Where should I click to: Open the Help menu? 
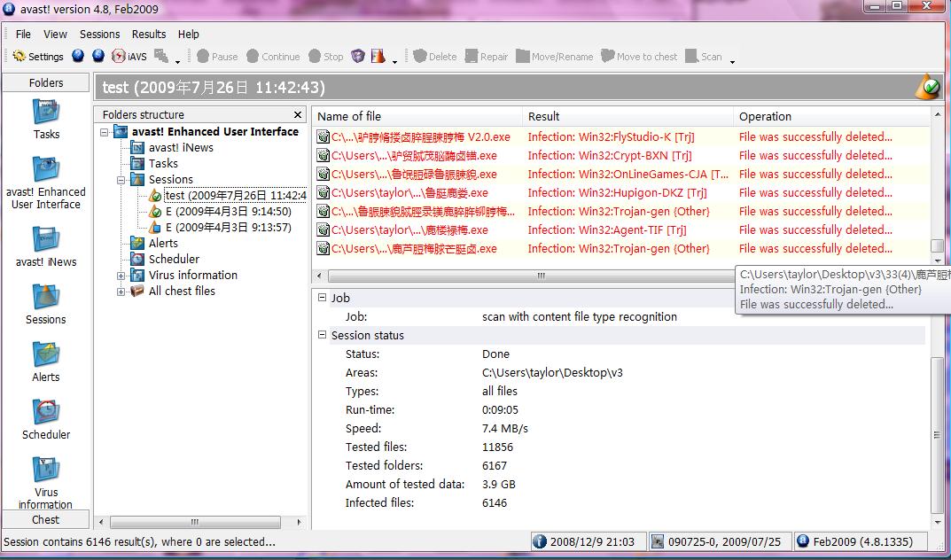coord(189,34)
